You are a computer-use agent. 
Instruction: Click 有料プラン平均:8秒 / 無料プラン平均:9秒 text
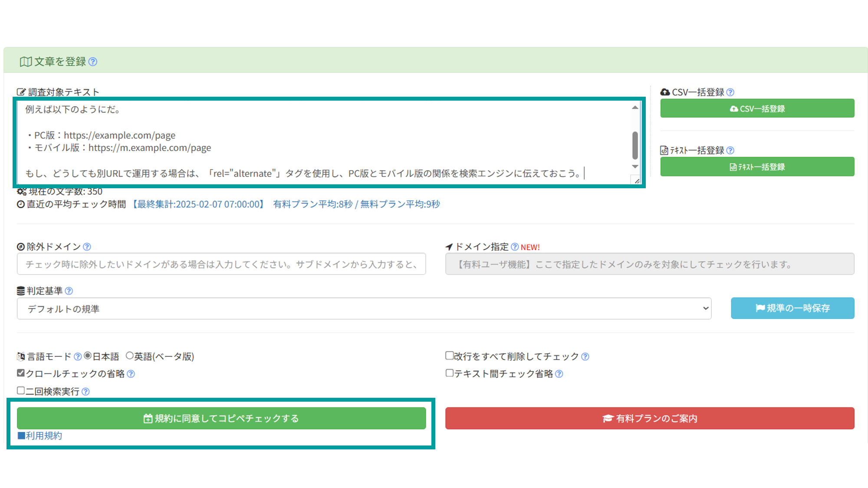356,204
